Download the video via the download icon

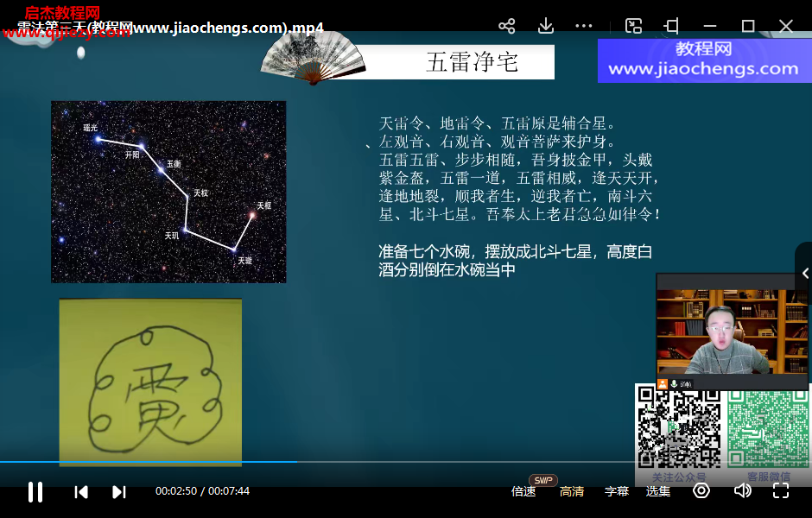[x=545, y=26]
